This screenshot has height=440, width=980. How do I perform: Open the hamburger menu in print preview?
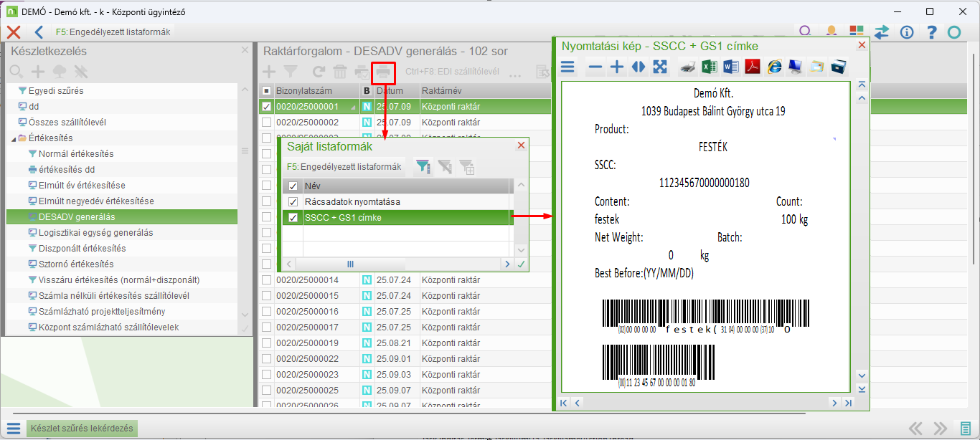pos(567,67)
